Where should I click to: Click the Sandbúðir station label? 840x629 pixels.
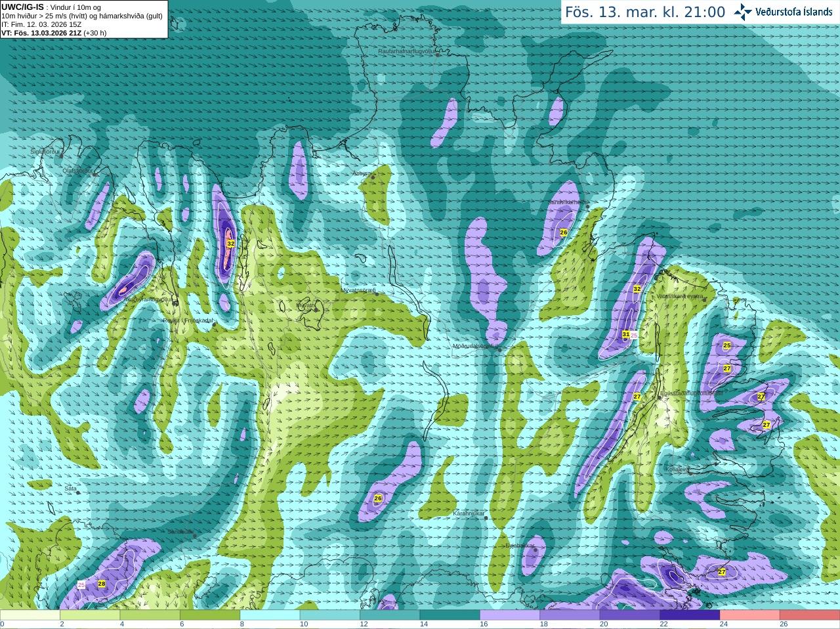pos(180,532)
